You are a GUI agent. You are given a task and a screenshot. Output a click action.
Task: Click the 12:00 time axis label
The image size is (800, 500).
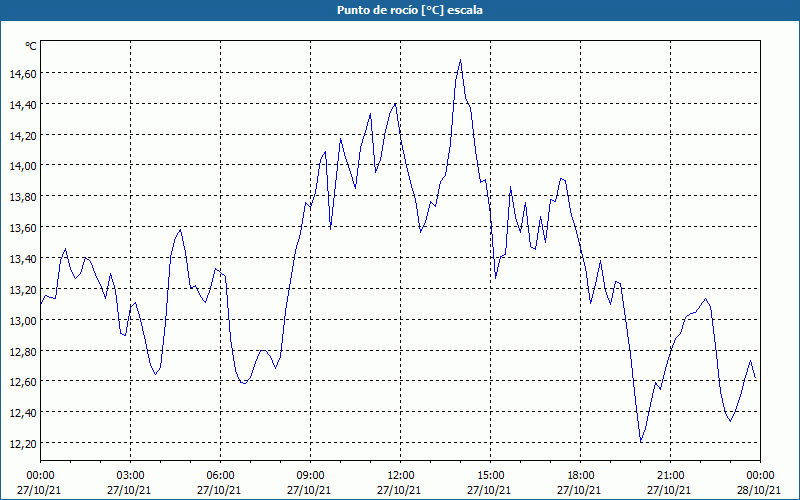coord(401,476)
